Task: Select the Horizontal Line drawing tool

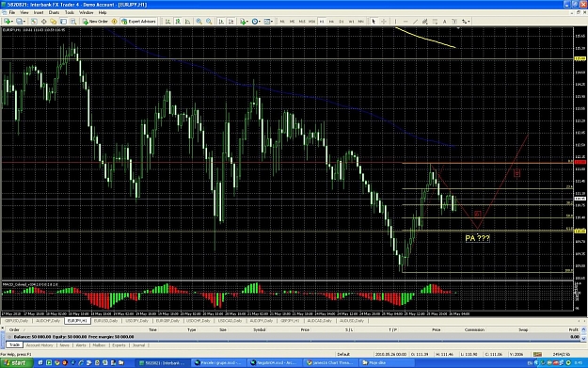Action: pos(405,22)
